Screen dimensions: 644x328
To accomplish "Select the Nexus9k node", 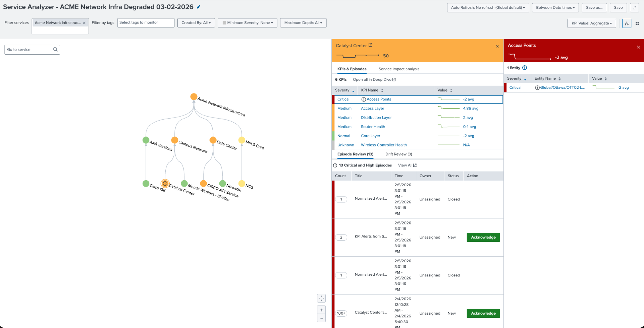I will click(222, 184).
